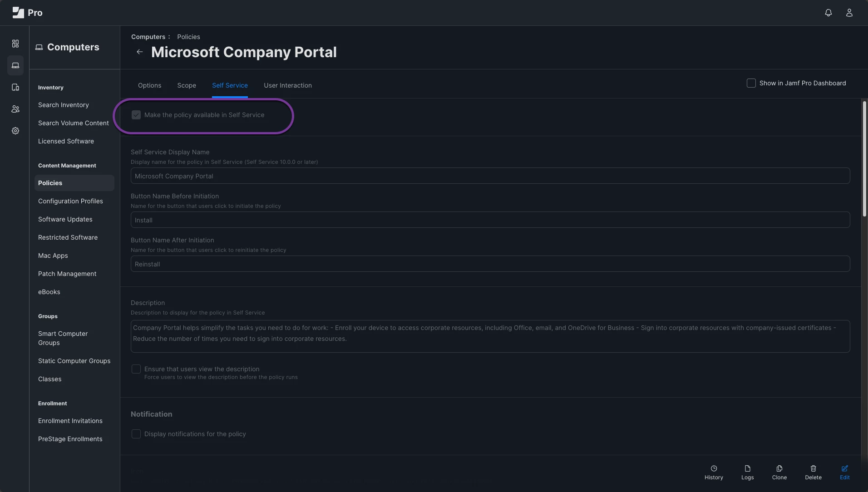This screenshot has height=492, width=868.
Task: Enable Show in Jamf Pro Dashboard
Action: [751, 83]
